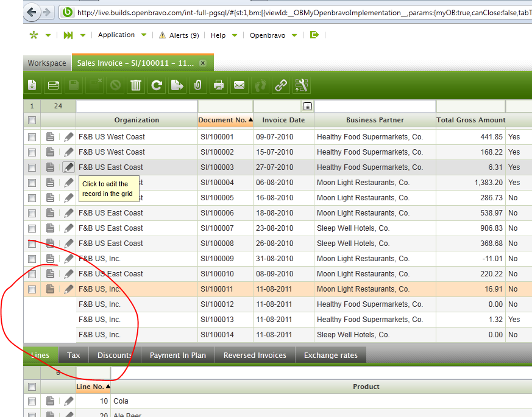The image size is (532, 417).
Task: Click the Delete record trash icon
Action: pyautogui.click(x=136, y=86)
